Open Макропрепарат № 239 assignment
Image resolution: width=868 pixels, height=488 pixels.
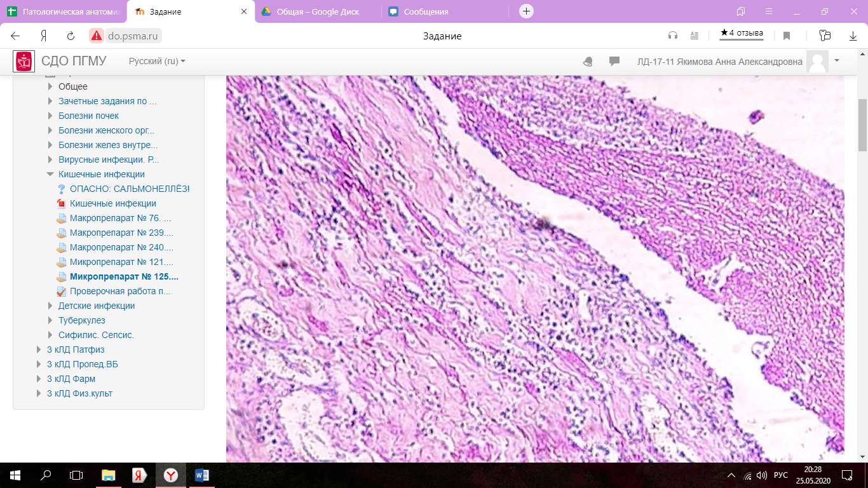click(121, 233)
